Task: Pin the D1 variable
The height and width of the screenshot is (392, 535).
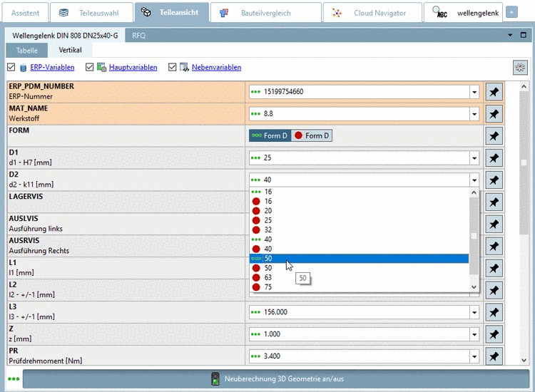Action: pyautogui.click(x=494, y=158)
